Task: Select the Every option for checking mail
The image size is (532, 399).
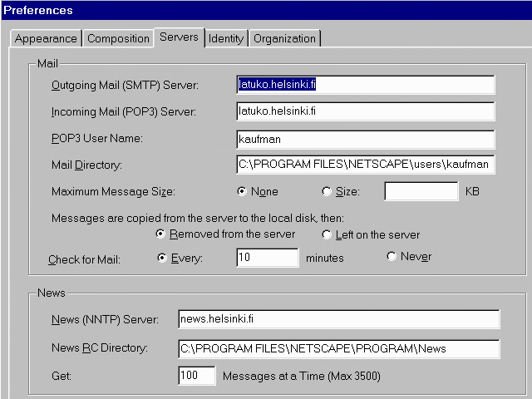Action: click(x=161, y=258)
